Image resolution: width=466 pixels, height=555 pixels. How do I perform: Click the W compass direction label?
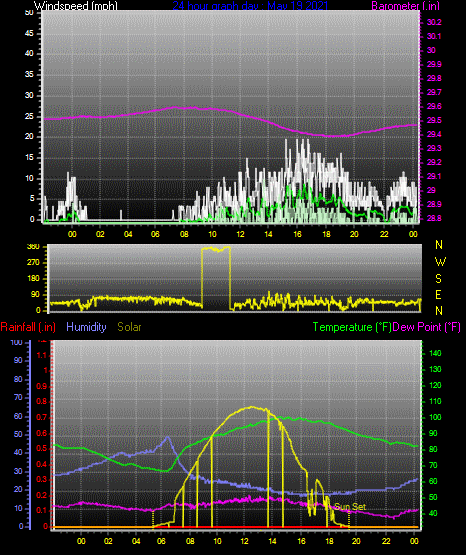point(440,262)
